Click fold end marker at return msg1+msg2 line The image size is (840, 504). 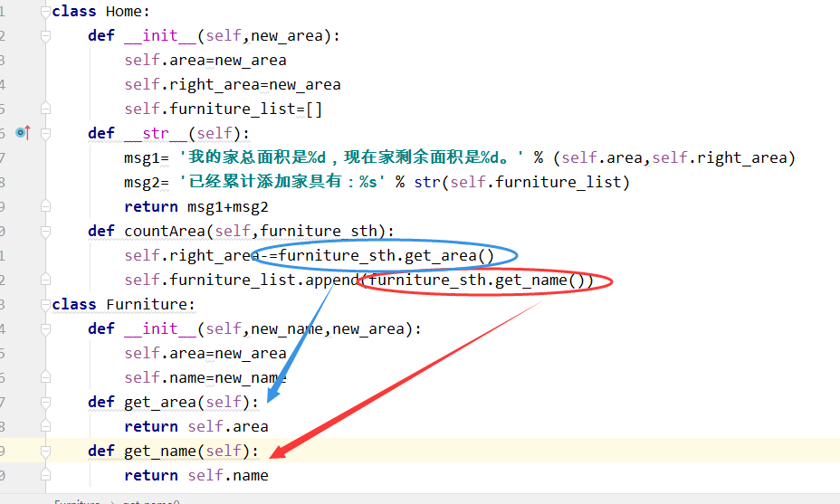pos(45,206)
